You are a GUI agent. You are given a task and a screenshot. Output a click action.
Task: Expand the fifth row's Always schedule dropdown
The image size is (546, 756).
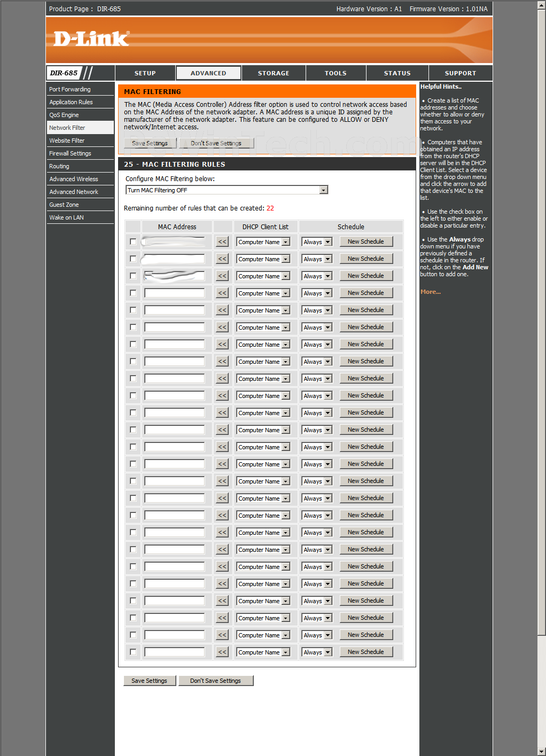pyautogui.click(x=317, y=310)
